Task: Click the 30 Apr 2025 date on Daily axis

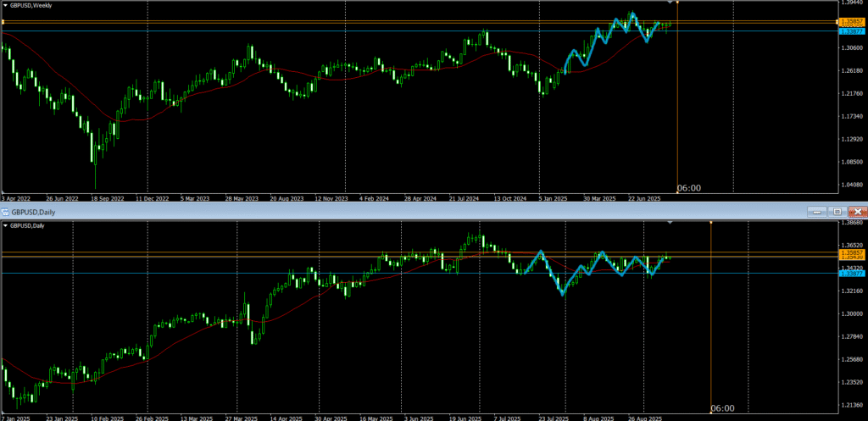Action: click(331, 418)
